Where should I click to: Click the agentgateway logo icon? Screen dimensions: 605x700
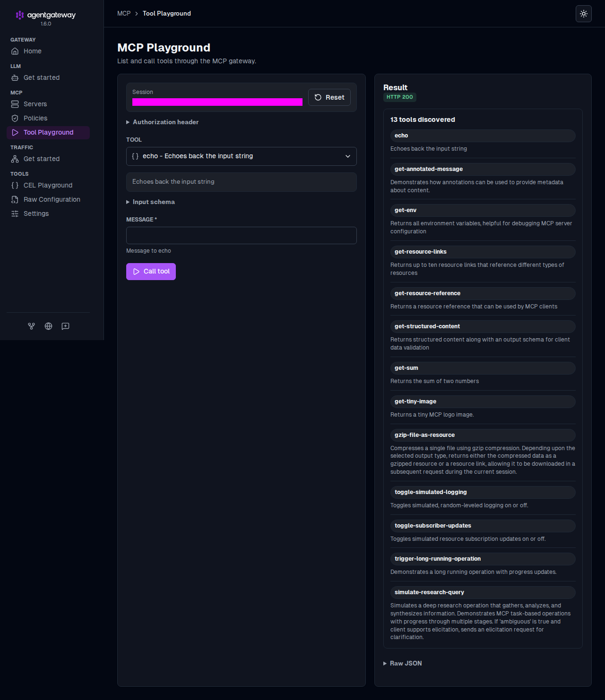(x=20, y=15)
